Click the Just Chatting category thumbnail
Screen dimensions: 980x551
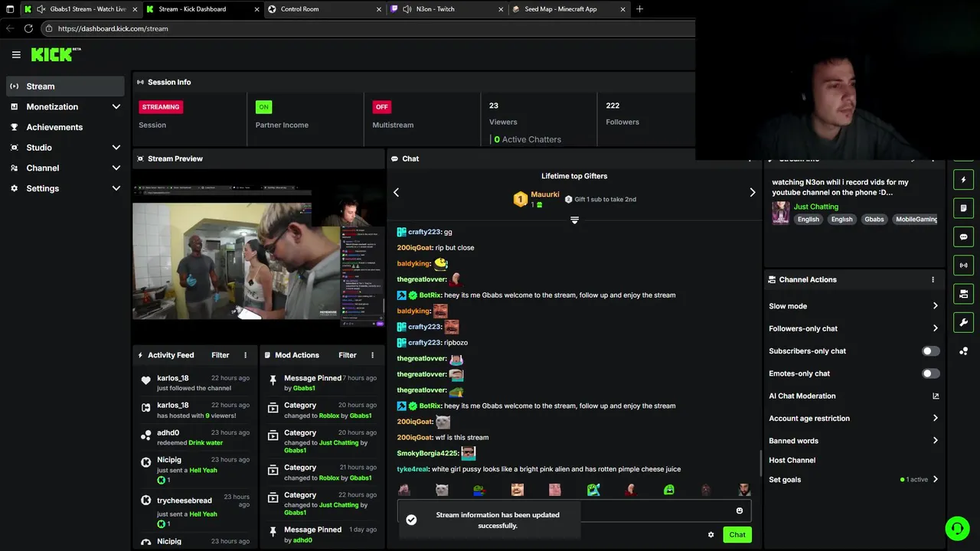(x=780, y=212)
